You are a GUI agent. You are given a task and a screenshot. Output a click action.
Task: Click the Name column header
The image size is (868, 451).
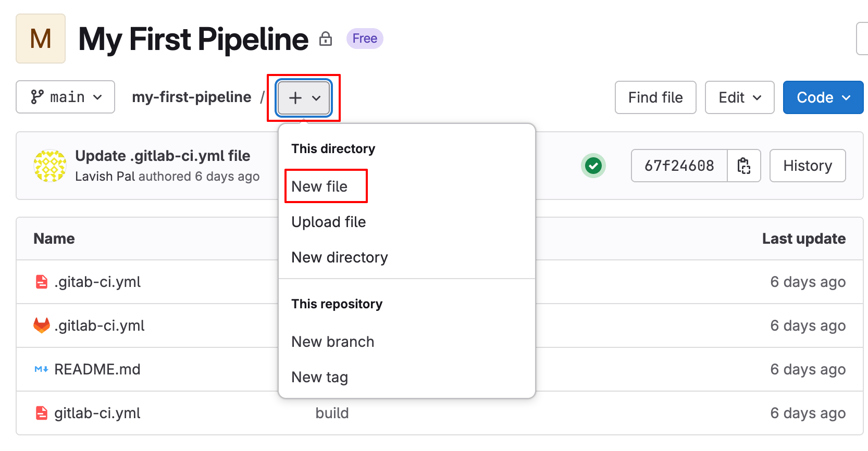[x=54, y=239]
